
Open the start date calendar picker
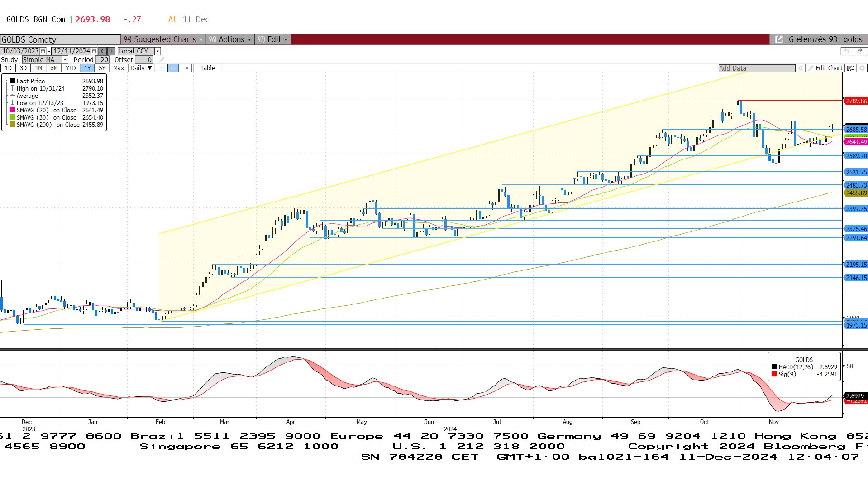click(x=43, y=51)
